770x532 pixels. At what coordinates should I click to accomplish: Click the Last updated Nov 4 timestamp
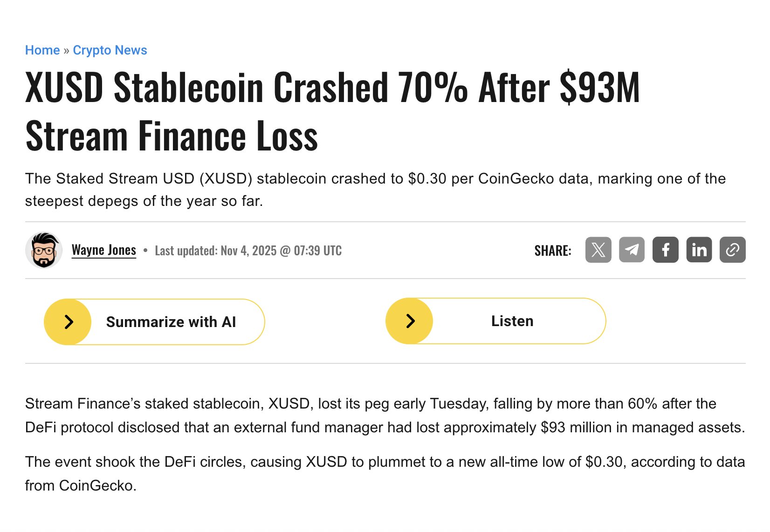coord(248,251)
